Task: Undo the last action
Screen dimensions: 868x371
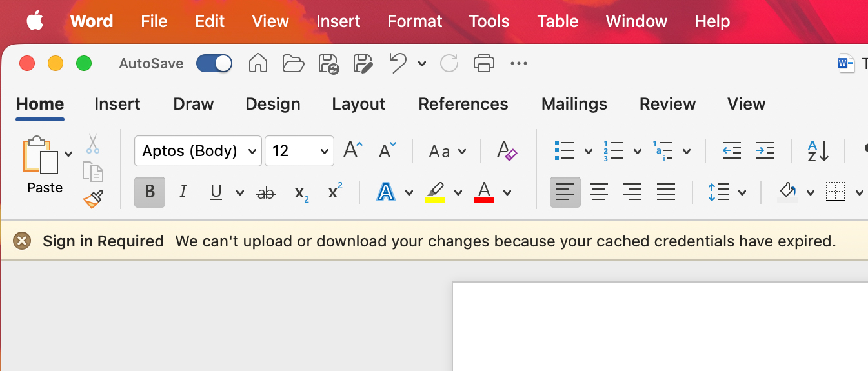Action: pyautogui.click(x=398, y=63)
